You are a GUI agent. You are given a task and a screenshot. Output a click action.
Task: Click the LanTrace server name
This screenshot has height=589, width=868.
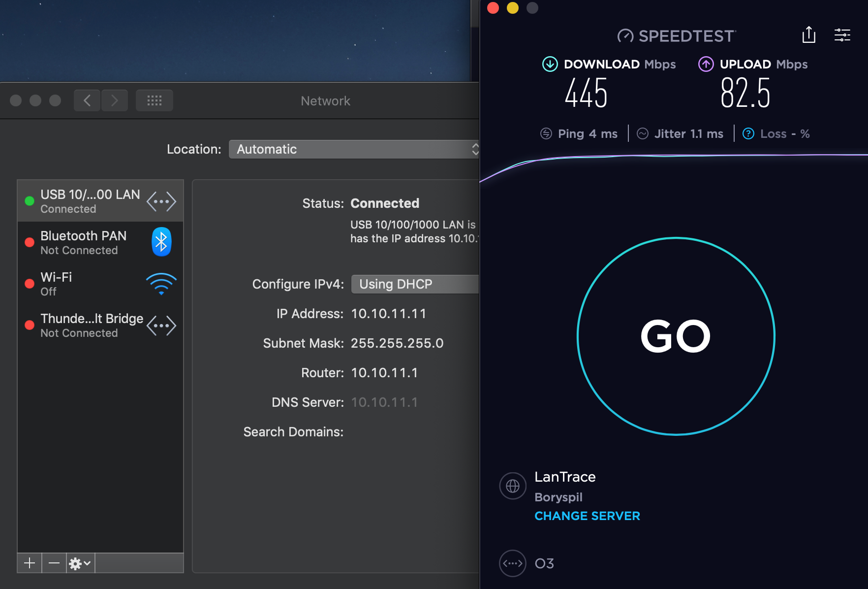[565, 477]
